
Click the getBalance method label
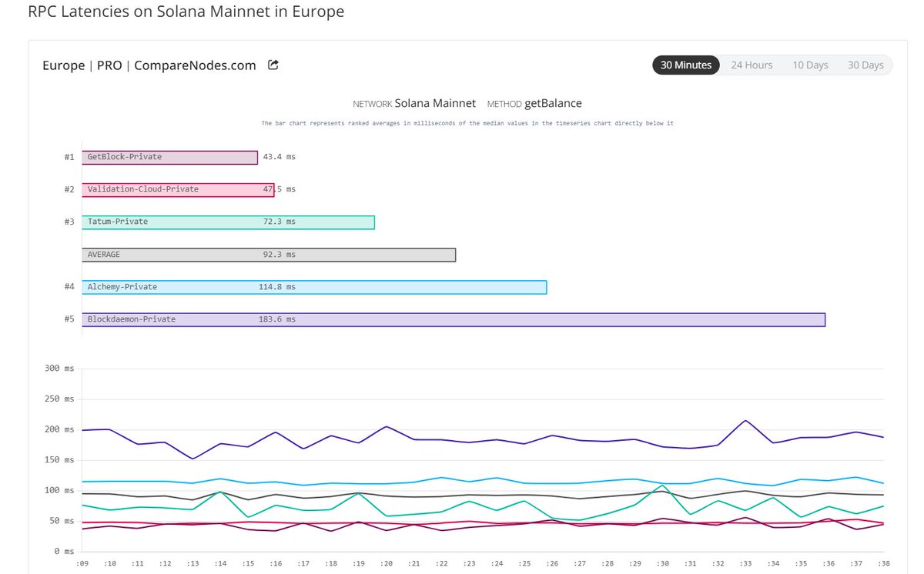tap(553, 103)
